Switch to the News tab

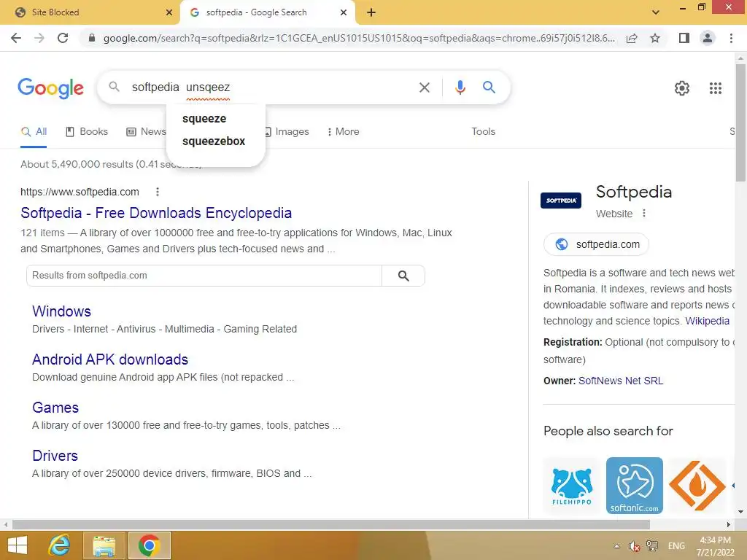(x=146, y=132)
